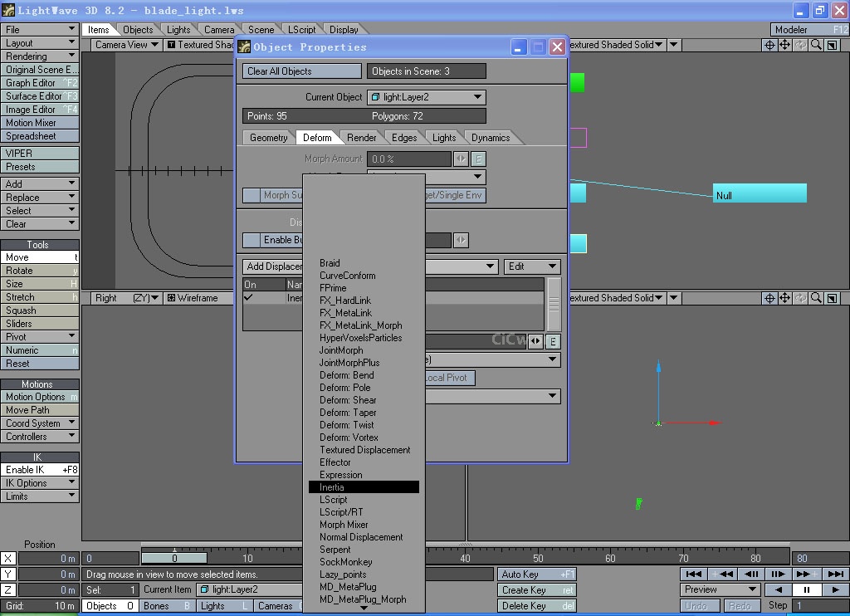Jump to the first frame
The height and width of the screenshot is (616, 850).
694,574
